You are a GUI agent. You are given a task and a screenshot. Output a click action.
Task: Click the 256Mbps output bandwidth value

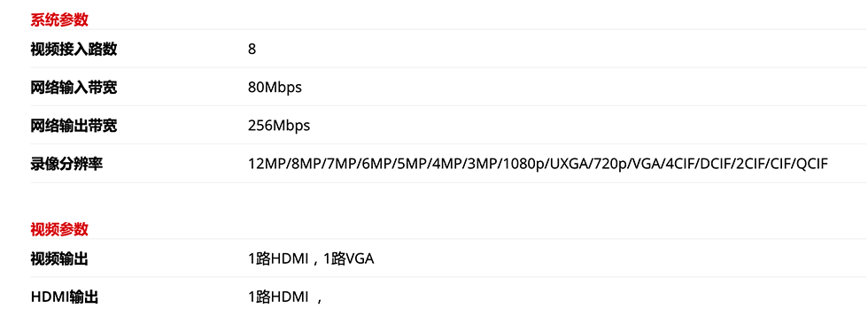[279, 126]
